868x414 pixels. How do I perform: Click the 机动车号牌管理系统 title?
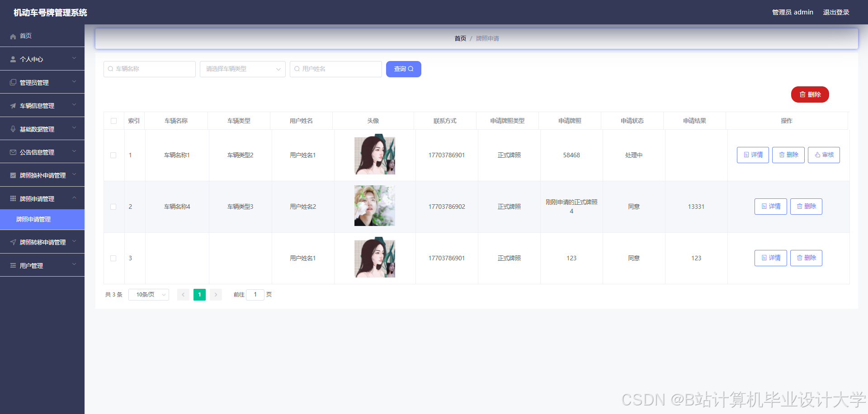tap(50, 13)
